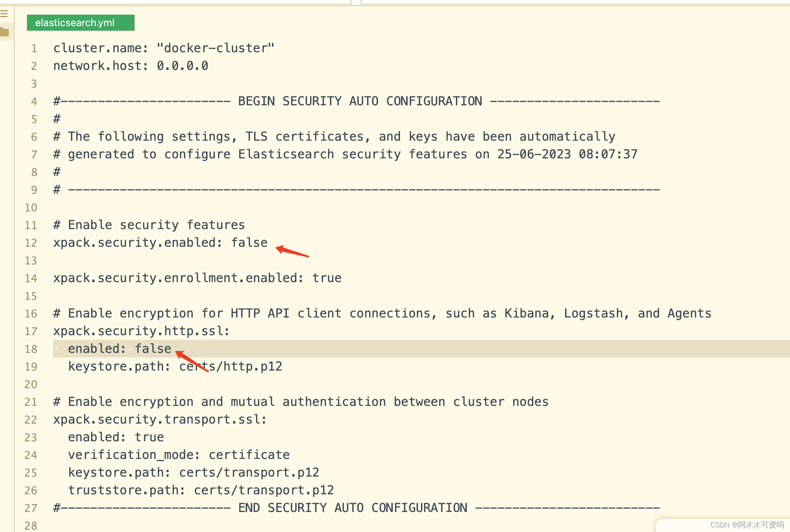Click the network.host 0.0.0.0 setting
Screen dimensions: 790x532
pyautogui.click(x=130, y=65)
